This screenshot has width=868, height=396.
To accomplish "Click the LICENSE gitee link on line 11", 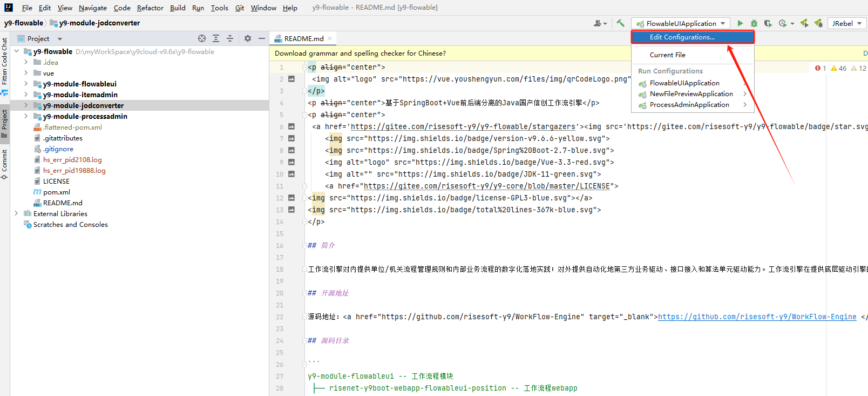I will [x=487, y=186].
